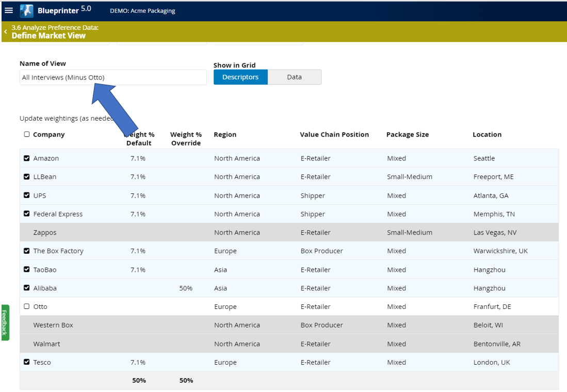The image size is (567, 392).
Task: Click the Name of View input field
Action: tap(113, 77)
